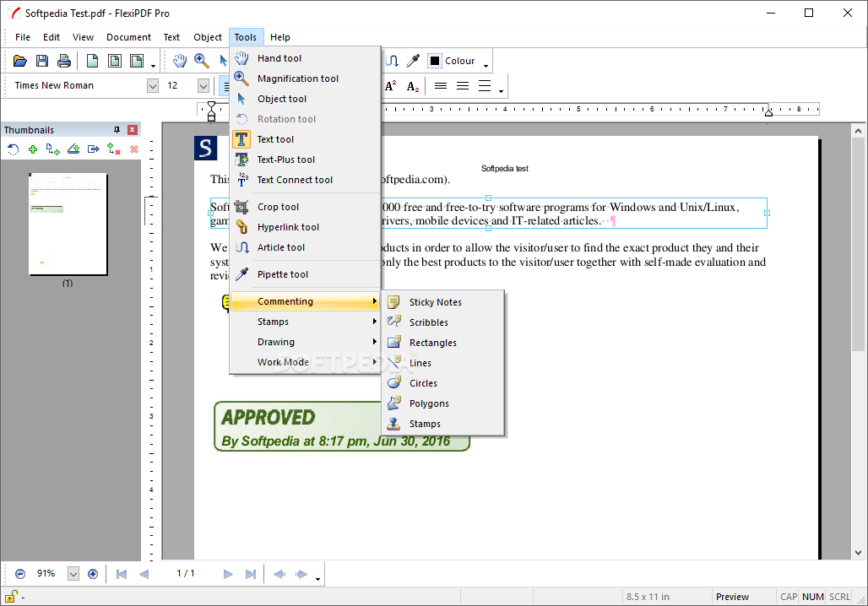Open the font size 12 dropdown
This screenshot has height=606, width=868.
tap(203, 86)
